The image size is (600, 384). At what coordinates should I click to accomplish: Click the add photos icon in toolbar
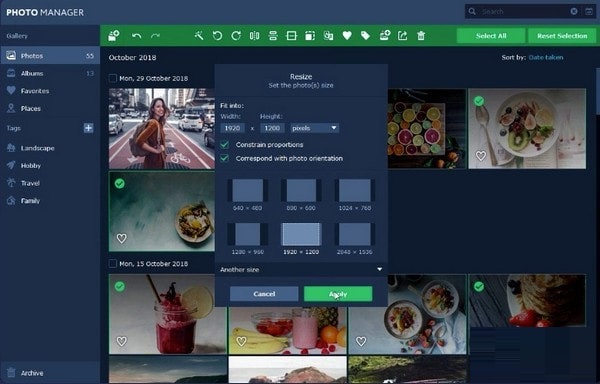pos(114,36)
